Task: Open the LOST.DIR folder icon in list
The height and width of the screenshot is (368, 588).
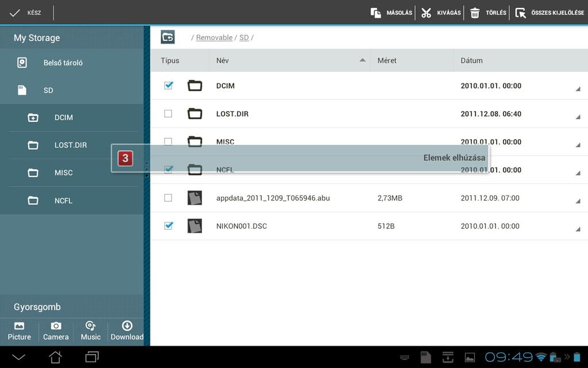Action: (x=195, y=113)
